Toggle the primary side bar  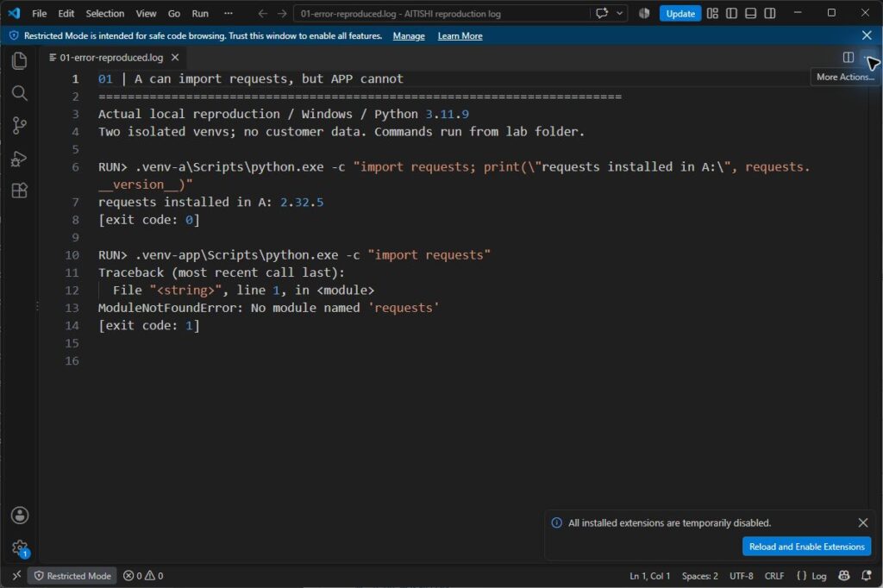pyautogui.click(x=731, y=13)
